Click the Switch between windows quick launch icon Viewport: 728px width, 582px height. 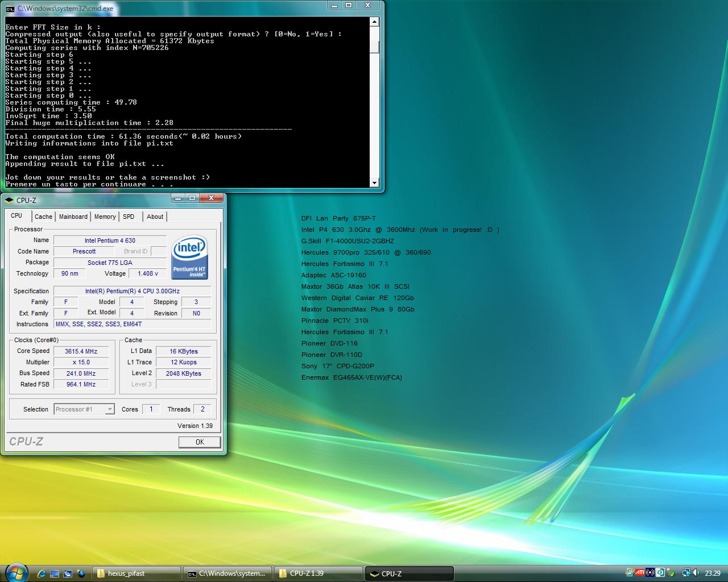point(68,573)
